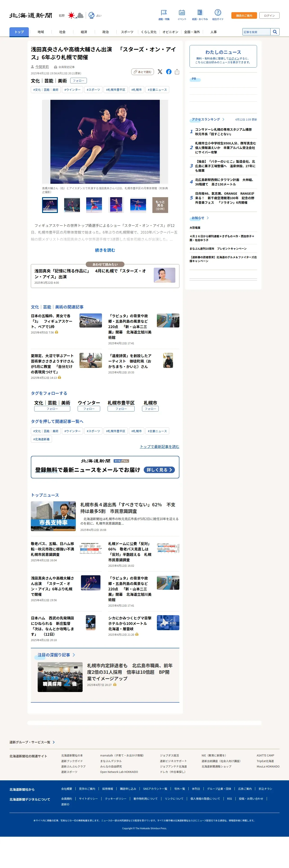Click 詳しく見る on newsletter banner
This screenshot has height=868, width=289.
(x=159, y=470)
